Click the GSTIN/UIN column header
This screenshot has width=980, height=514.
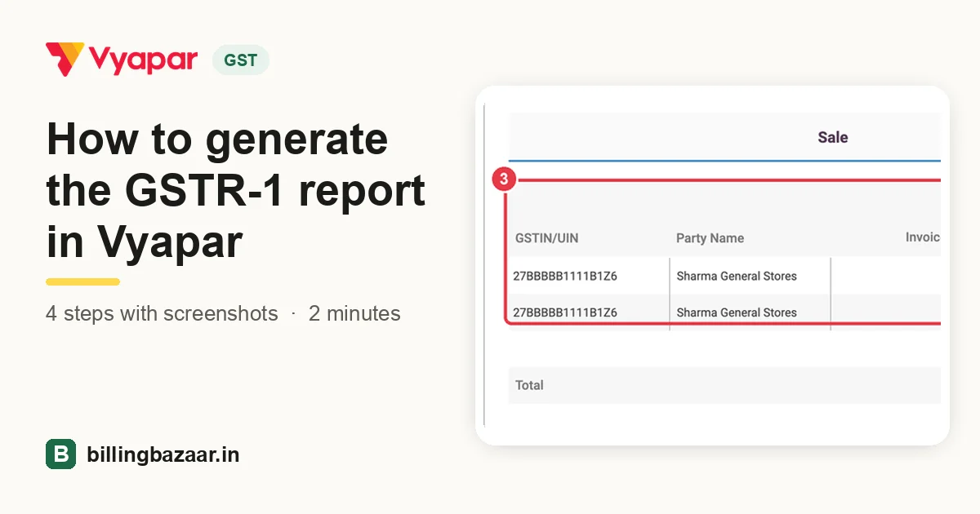pyautogui.click(x=547, y=238)
